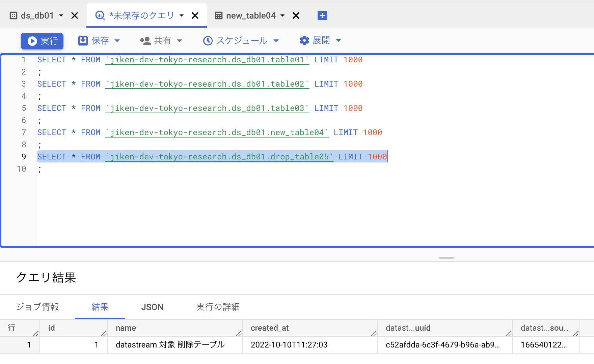Viewport: 594px width, 364px height.
Task: Open the スケジュール clock icon
Action: (x=208, y=41)
